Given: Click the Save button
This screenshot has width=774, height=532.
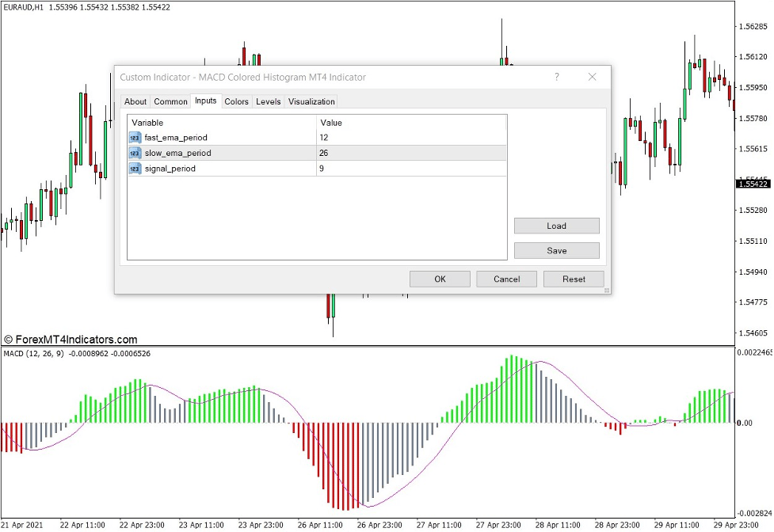Looking at the screenshot, I should [556, 250].
